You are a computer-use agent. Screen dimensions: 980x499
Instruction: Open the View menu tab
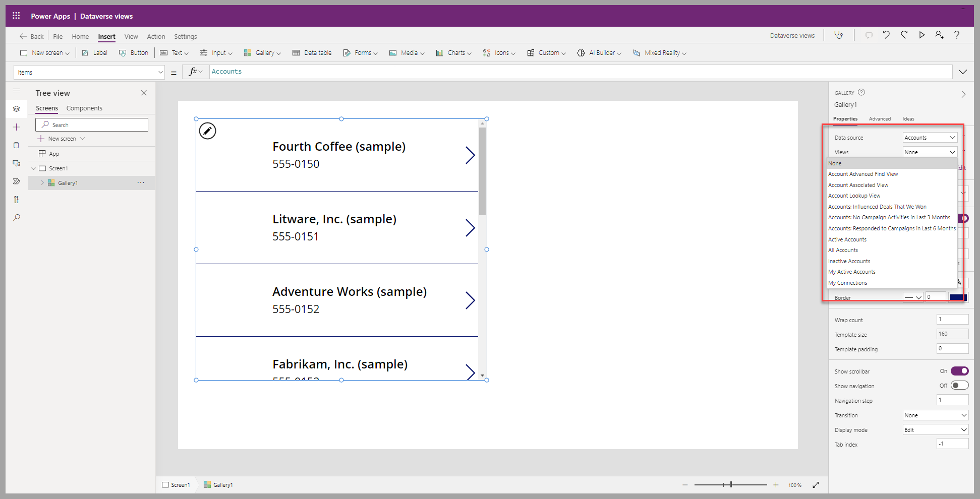[x=131, y=36]
